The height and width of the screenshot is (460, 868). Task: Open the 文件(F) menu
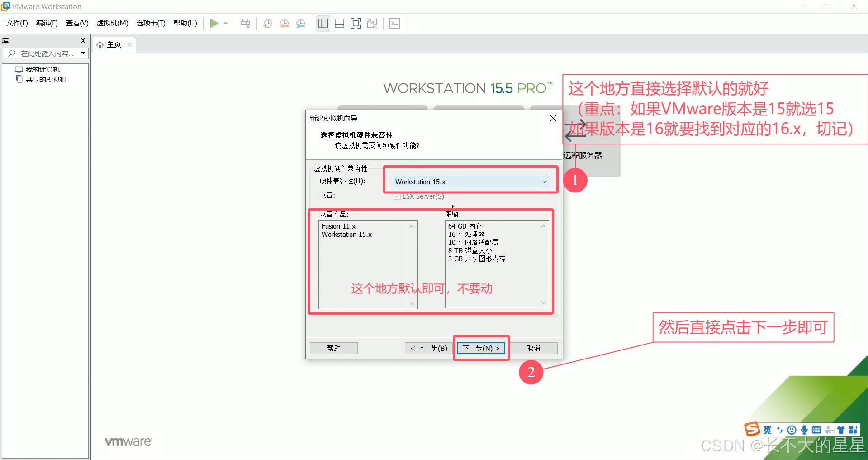(17, 23)
